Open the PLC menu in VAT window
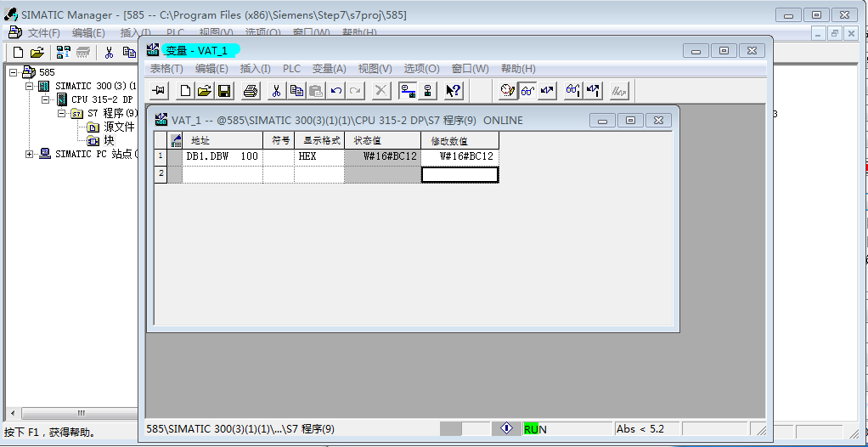Image resolution: width=868 pixels, height=447 pixels. (291, 69)
